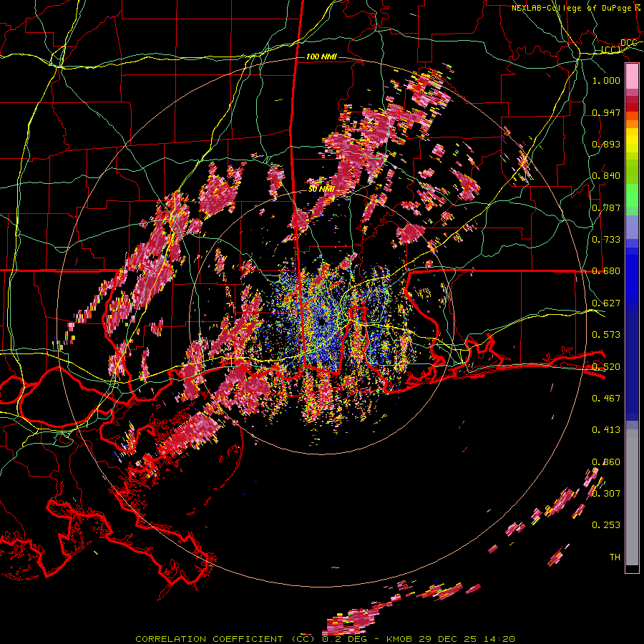Click the CORRELATION COEFFICIENT caption text
This screenshot has width=644, height=644.
pos(209,639)
